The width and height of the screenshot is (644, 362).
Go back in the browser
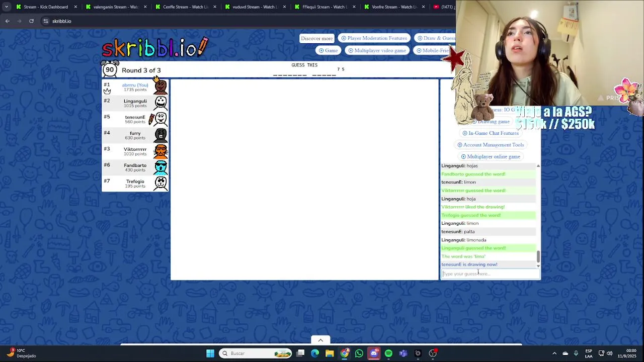click(8, 21)
